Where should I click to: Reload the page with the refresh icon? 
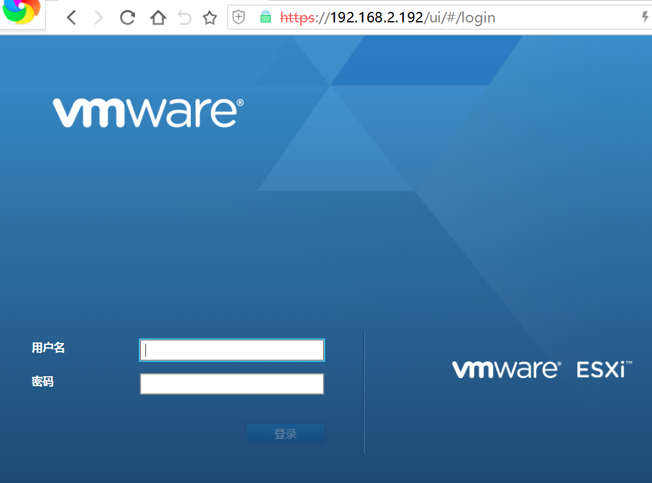[127, 17]
